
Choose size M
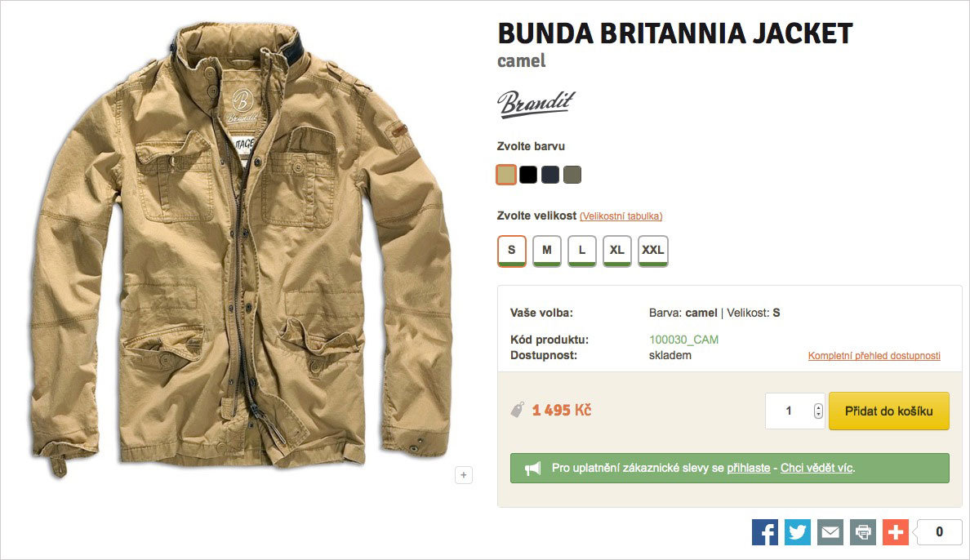tap(547, 251)
